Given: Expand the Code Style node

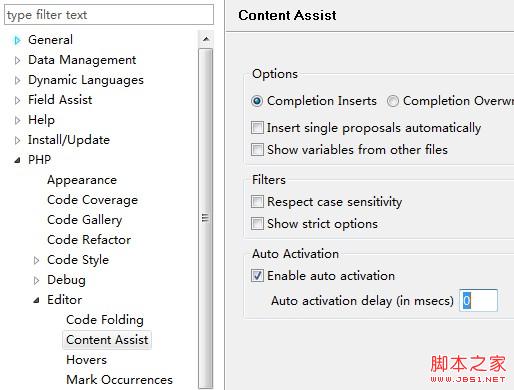Looking at the screenshot, I should pyautogui.click(x=36, y=260).
